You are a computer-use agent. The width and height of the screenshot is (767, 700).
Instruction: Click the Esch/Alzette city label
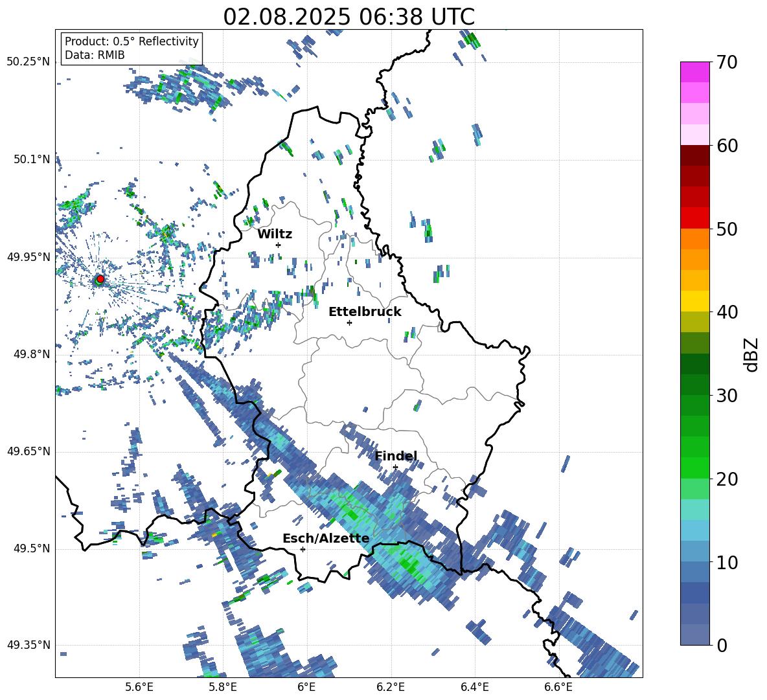tap(326, 539)
